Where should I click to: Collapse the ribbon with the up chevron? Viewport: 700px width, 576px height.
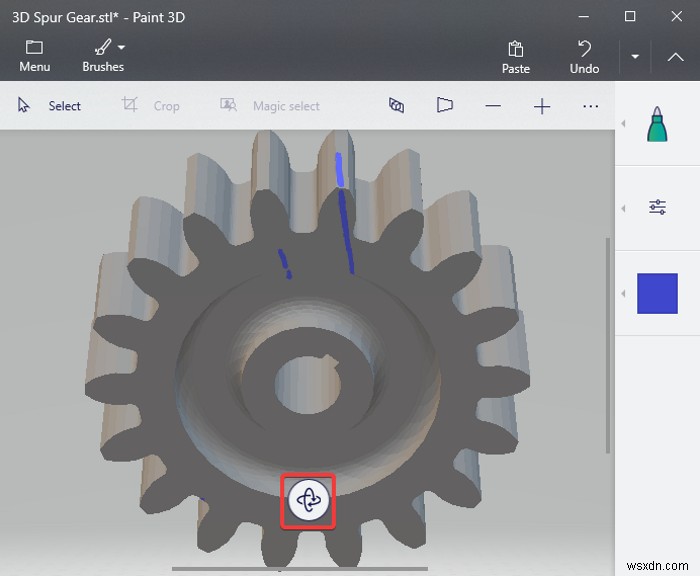click(x=675, y=57)
